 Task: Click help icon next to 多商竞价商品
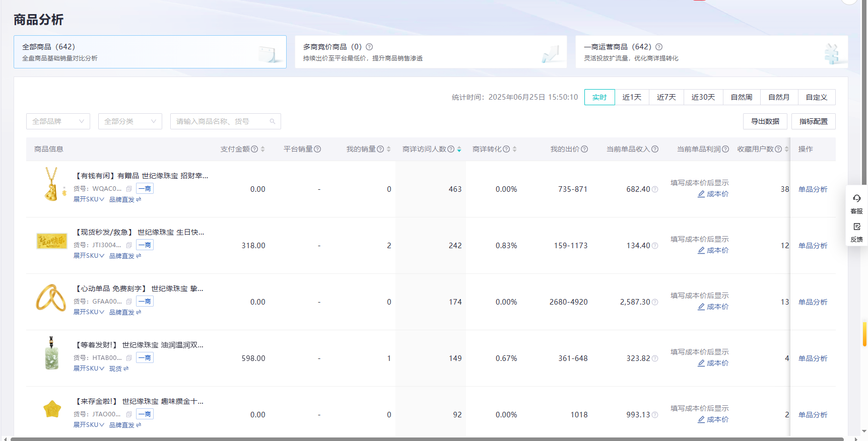[369, 47]
